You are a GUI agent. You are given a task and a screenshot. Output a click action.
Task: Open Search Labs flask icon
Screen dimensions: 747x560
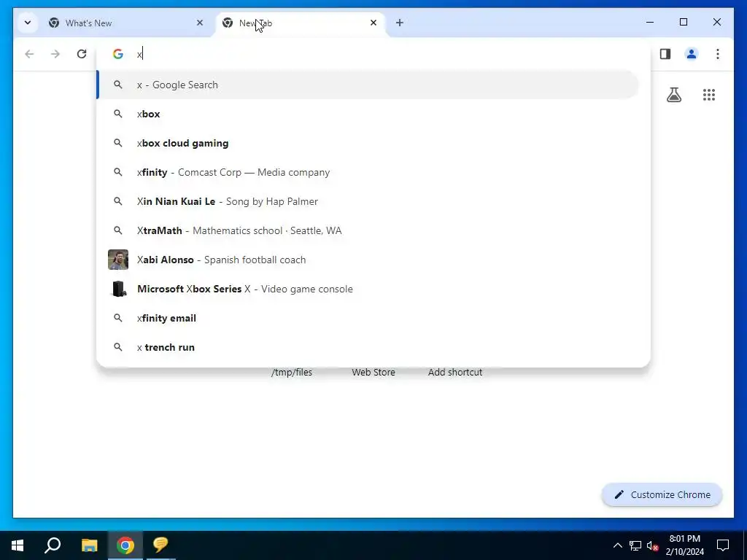[673, 95]
